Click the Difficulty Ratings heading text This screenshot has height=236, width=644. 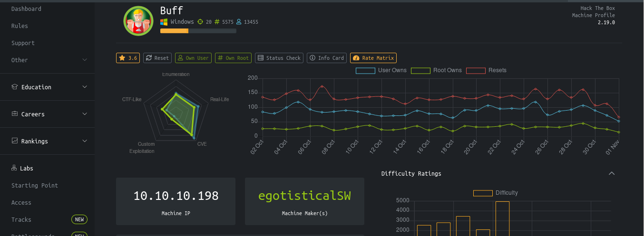[411, 173]
